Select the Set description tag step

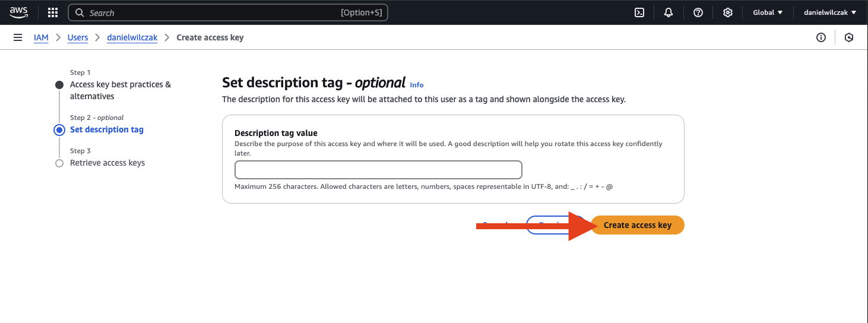[107, 129]
